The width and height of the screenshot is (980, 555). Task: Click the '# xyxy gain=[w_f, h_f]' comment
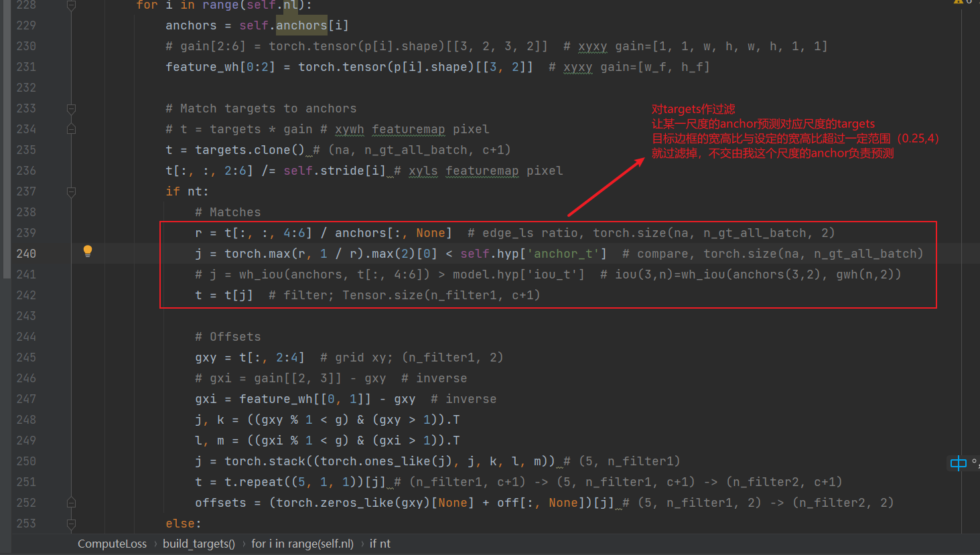629,67
